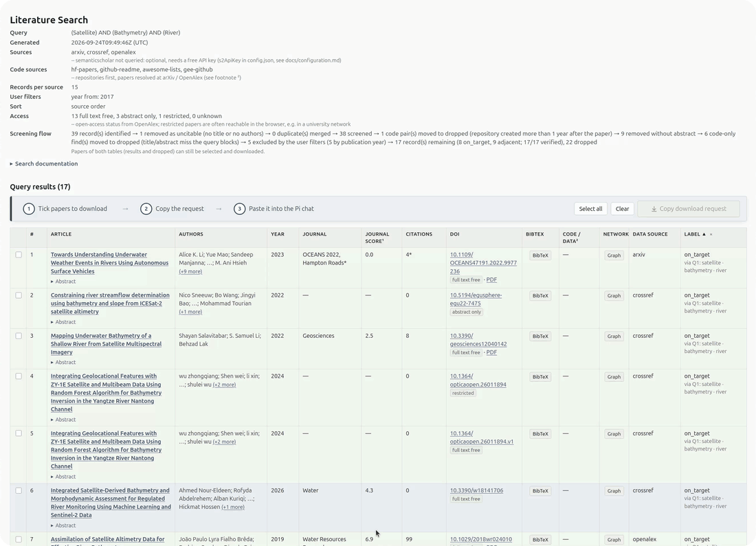Screen dimensions: 756x546
Task: Sort by the Journal Score column header
Action: [x=377, y=237]
